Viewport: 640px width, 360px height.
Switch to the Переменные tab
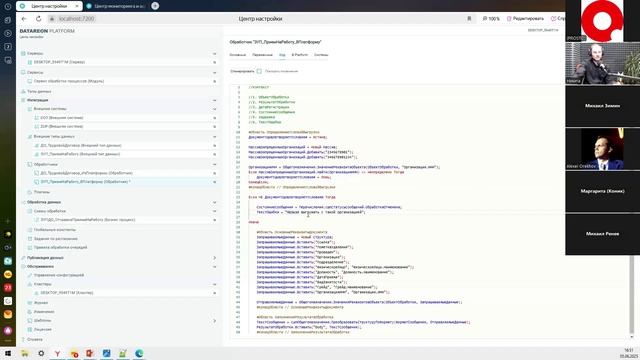click(262, 55)
